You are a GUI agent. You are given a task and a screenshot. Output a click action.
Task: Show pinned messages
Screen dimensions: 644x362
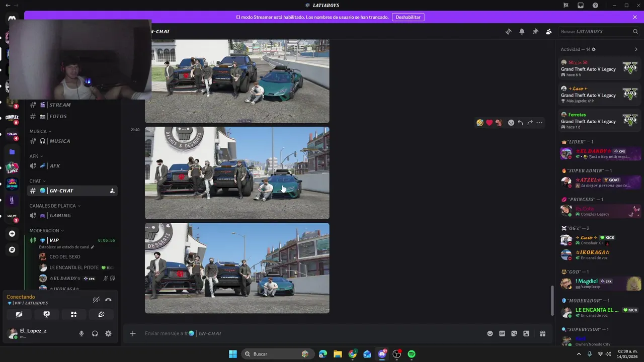[x=535, y=31]
